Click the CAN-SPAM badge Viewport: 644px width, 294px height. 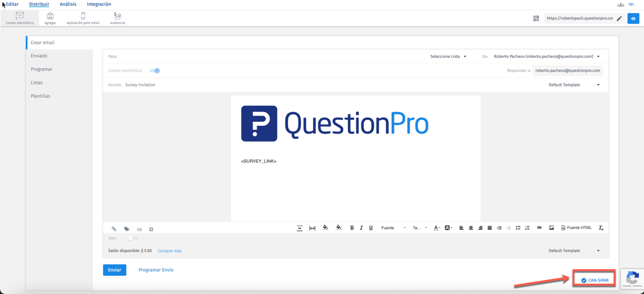click(x=595, y=280)
